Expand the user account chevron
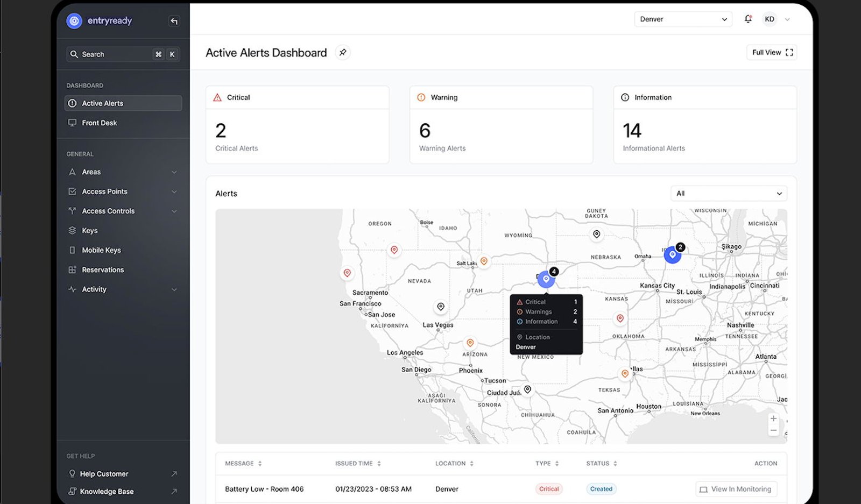This screenshot has height=504, width=861. pyautogui.click(x=787, y=19)
